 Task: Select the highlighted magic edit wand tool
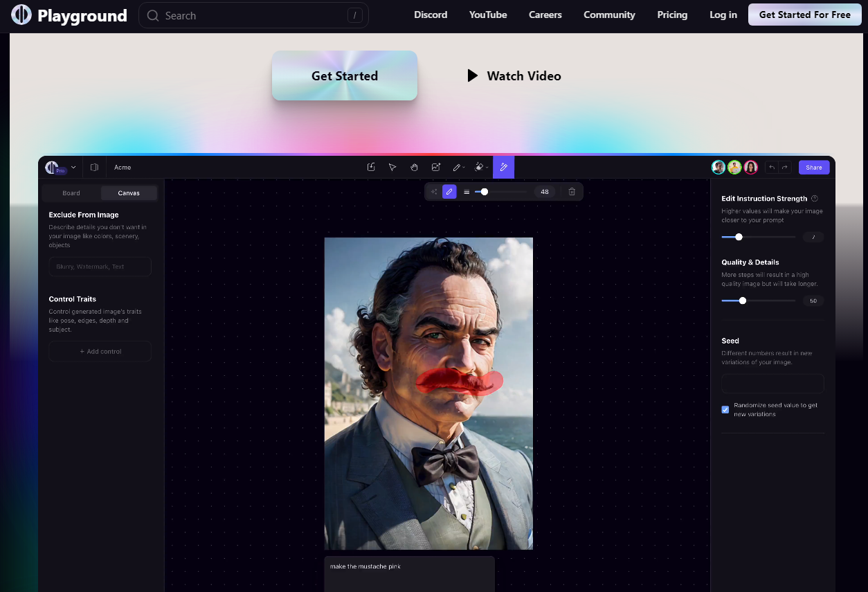point(503,167)
